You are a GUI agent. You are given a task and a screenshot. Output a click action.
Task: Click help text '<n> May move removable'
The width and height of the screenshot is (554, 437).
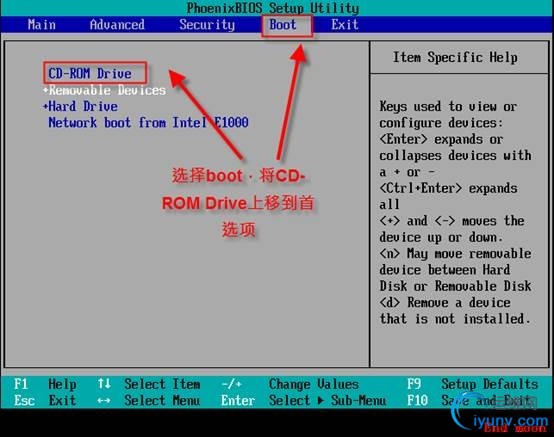(455, 253)
